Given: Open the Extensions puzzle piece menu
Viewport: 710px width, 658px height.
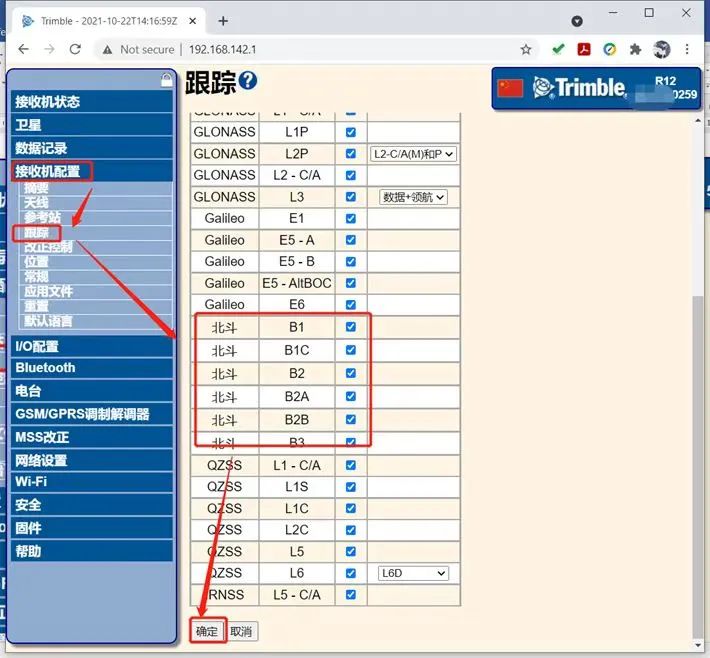Looking at the screenshot, I should click(635, 49).
